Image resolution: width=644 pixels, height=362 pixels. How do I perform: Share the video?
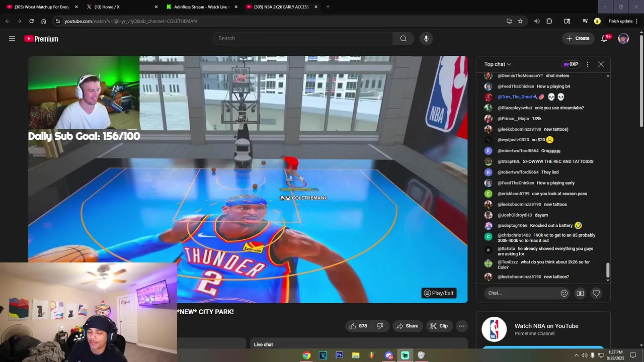pos(407,326)
